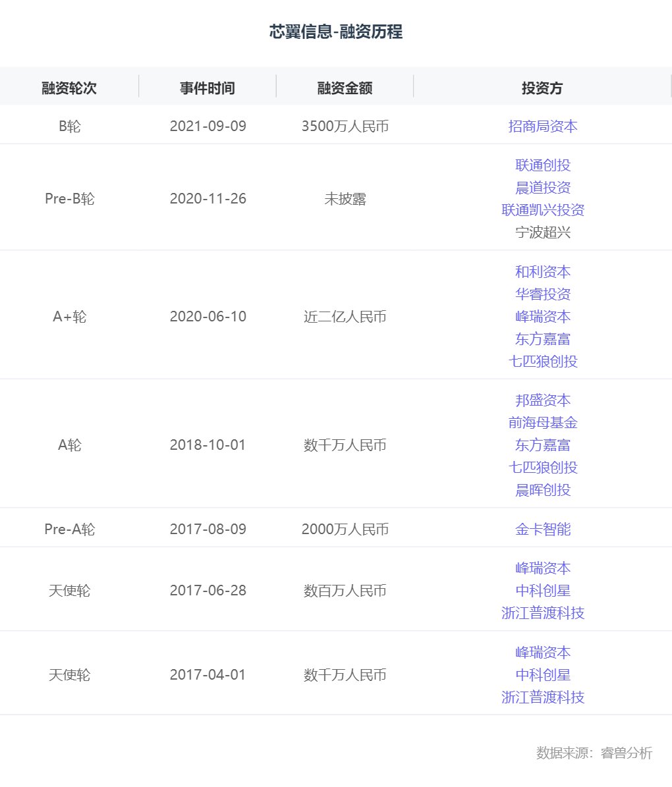Click the amount 数百万人民币
Image resolution: width=672 pixels, height=787 pixels.
(x=345, y=590)
